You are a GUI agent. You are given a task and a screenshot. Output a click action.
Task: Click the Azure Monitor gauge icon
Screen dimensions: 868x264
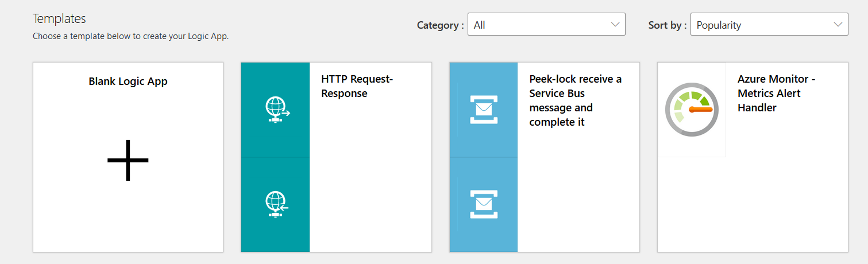point(692,110)
